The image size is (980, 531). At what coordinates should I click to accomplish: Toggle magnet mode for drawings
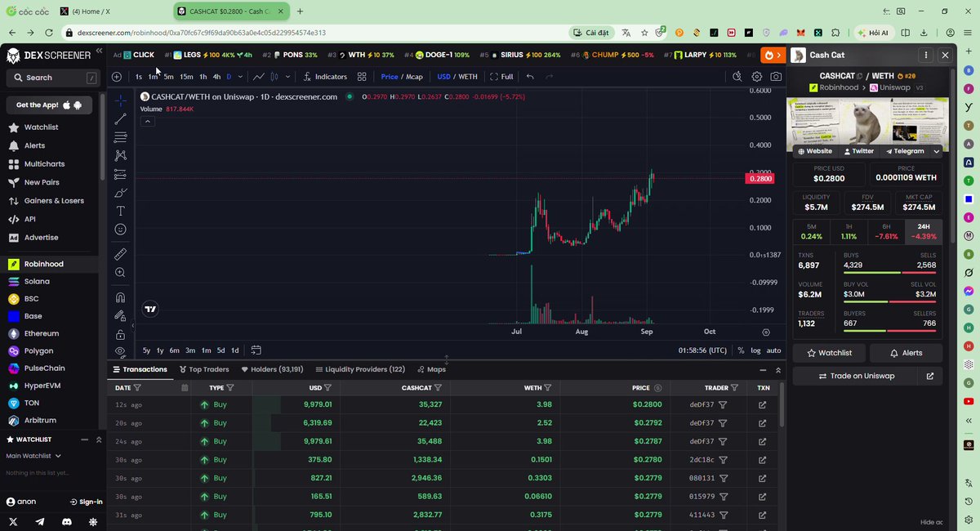pyautogui.click(x=121, y=297)
